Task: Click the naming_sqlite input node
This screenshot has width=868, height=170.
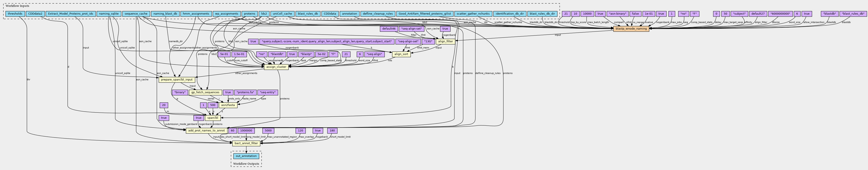Action: (109, 14)
